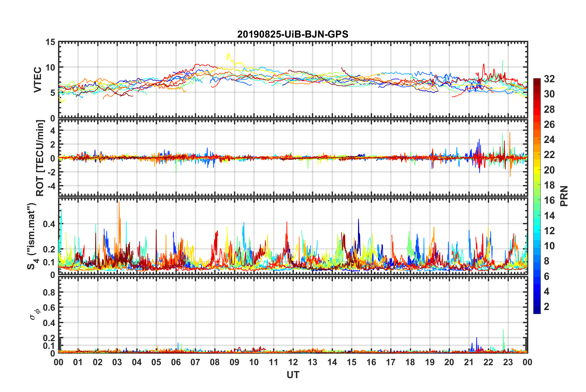Viewport: 586px width, 392px height.
Task: Click S4 axis tick value 0.2
Action: [x=49, y=249]
